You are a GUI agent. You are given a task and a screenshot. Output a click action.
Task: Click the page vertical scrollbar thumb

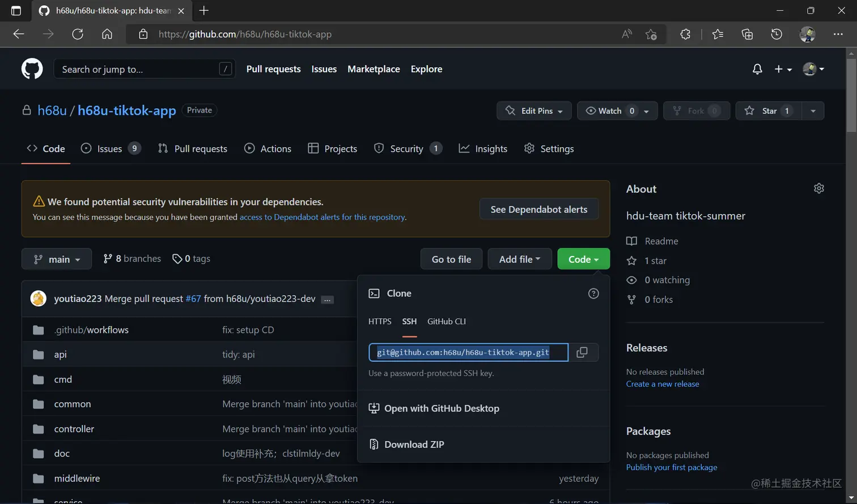click(851, 95)
